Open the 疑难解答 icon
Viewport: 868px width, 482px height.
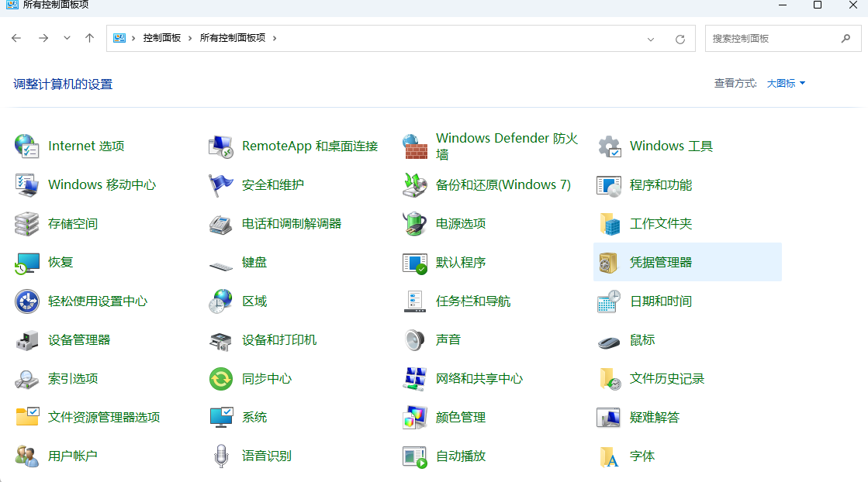click(x=609, y=418)
